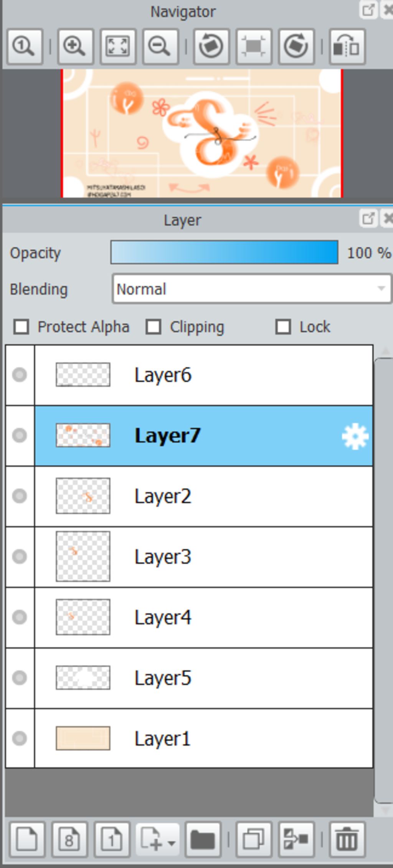Toggle visibility of Layer6

(x=20, y=375)
